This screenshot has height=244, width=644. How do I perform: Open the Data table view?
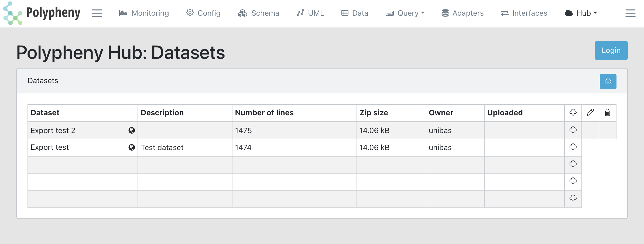[x=355, y=13]
